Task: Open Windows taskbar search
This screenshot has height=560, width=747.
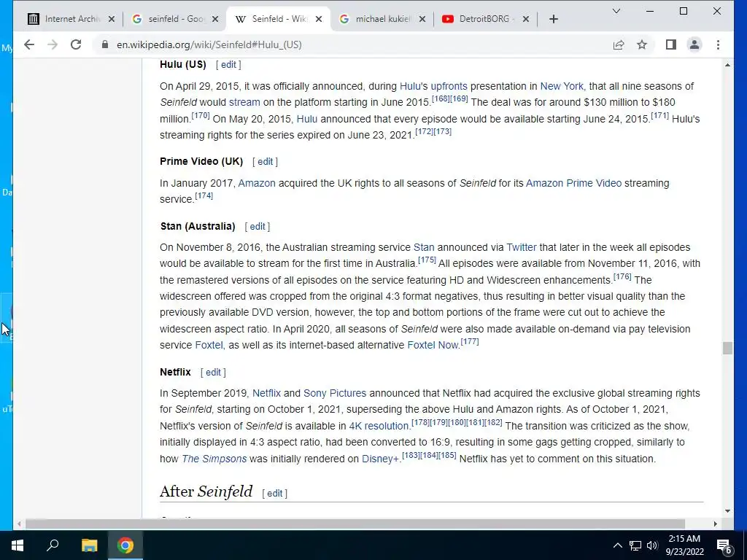Action: click(53, 545)
